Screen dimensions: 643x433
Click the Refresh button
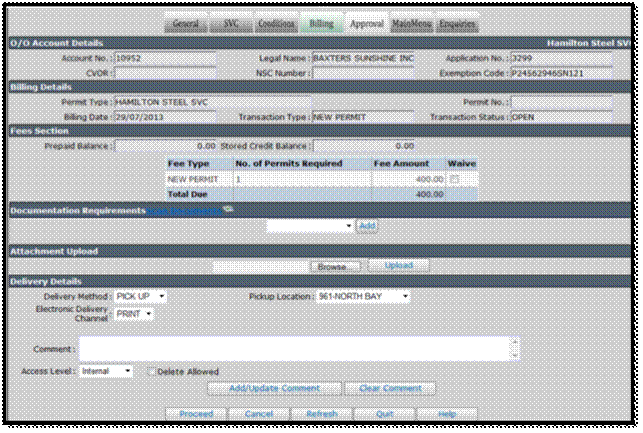[322, 414]
